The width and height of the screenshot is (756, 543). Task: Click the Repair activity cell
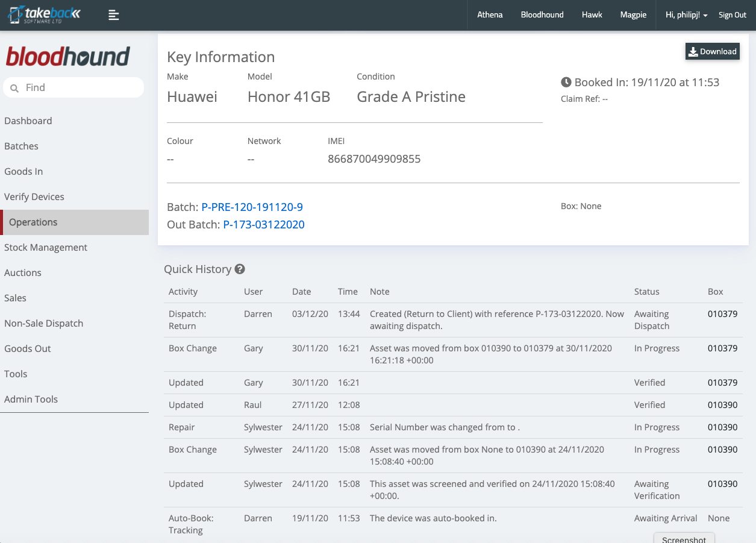[x=182, y=427]
